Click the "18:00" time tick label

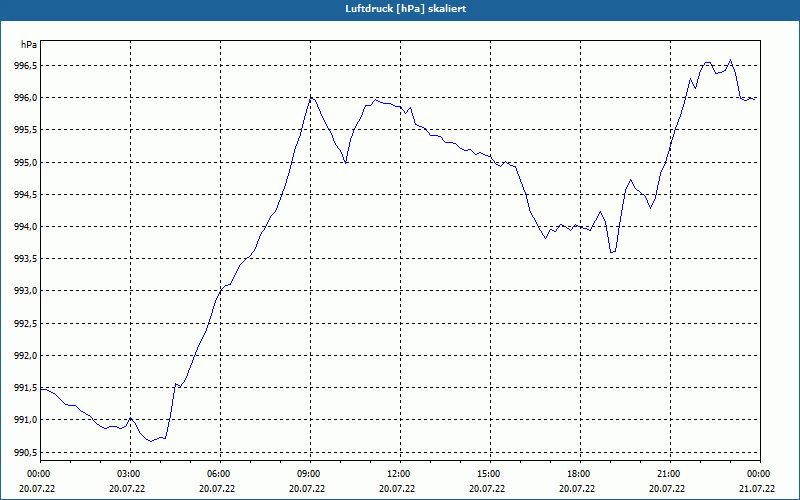580,474
